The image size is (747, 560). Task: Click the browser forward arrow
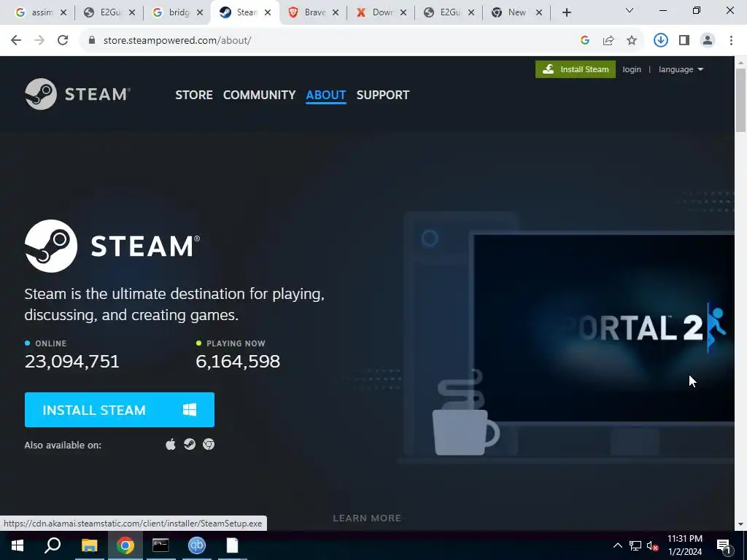point(39,41)
